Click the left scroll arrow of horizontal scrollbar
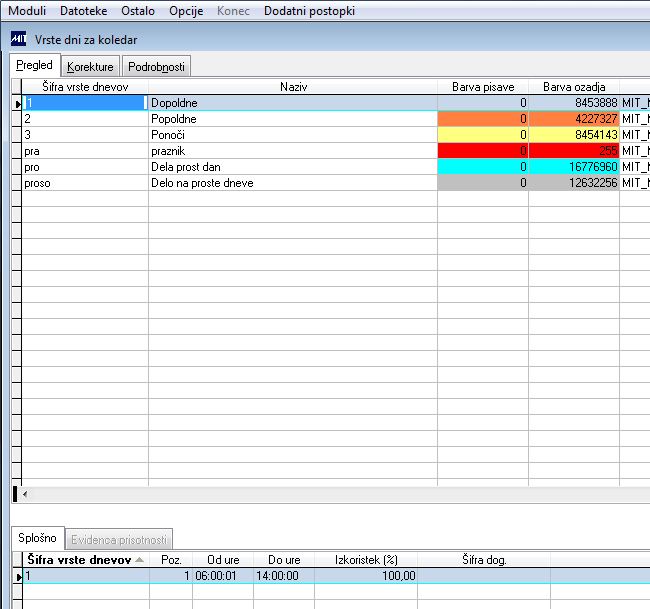This screenshot has width=650, height=609. [25, 494]
